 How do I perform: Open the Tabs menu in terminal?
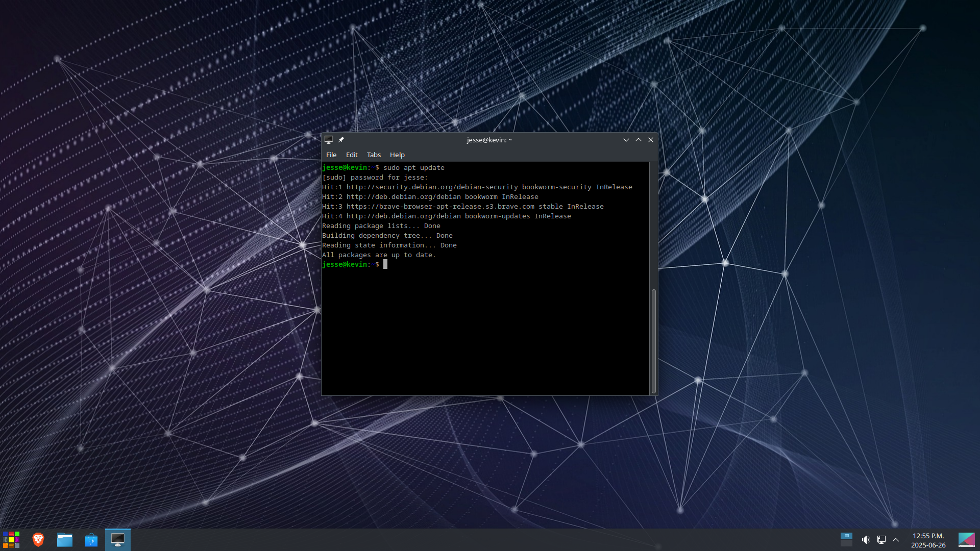[x=374, y=155]
